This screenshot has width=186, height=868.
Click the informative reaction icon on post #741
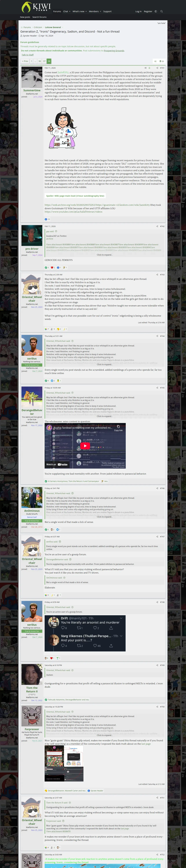coord(46,219)
